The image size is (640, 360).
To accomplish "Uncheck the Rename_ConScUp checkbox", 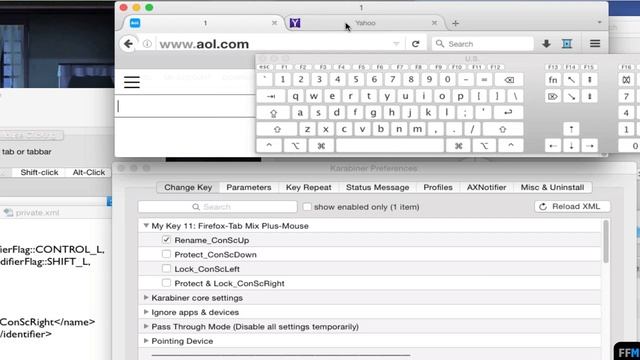I will point(166,240).
